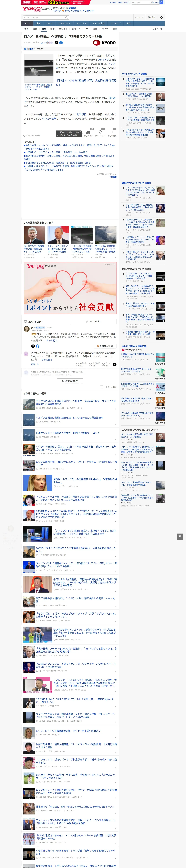The image size is (186, 868).
Task: Toggle the コメント非表示 checkbox
Action: point(102,387)
